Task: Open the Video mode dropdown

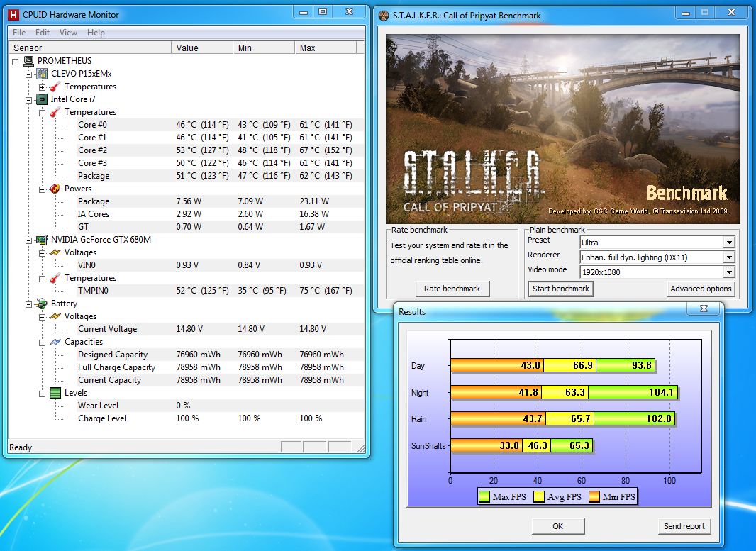Action: pos(730,272)
